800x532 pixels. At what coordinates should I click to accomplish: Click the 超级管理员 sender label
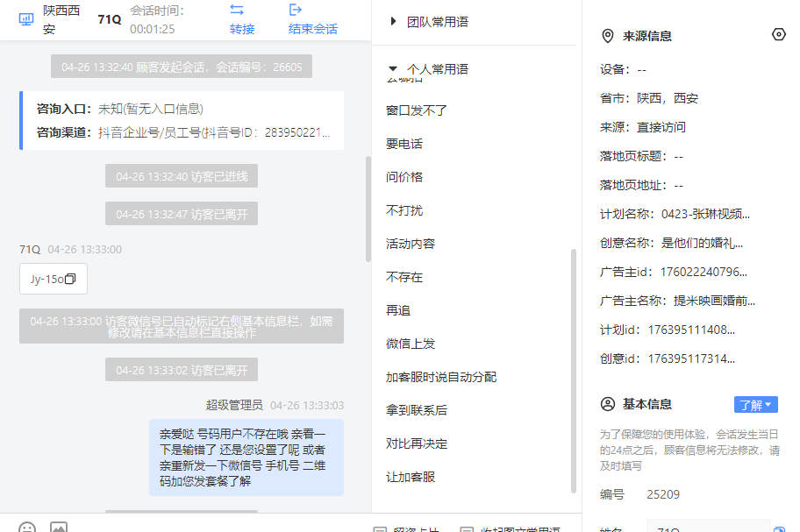[x=234, y=405]
